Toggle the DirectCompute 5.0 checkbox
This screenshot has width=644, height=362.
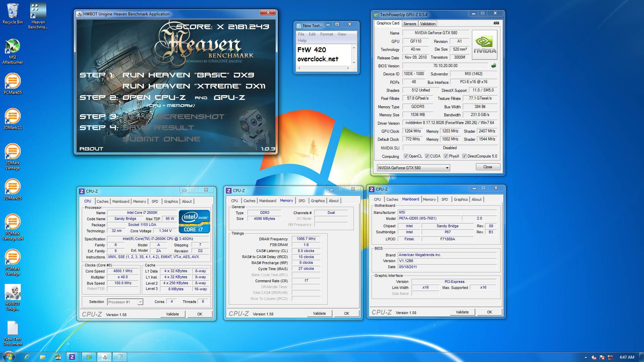point(464,156)
